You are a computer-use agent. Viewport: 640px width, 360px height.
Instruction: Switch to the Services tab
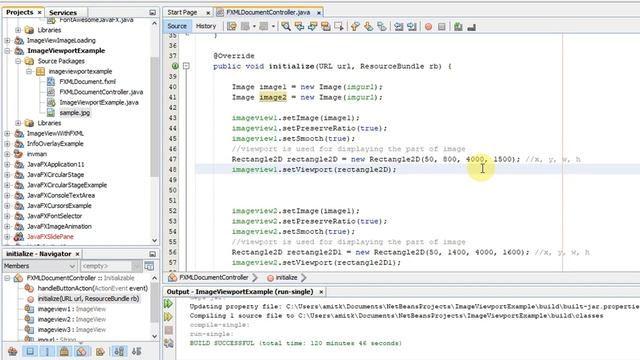pos(63,12)
